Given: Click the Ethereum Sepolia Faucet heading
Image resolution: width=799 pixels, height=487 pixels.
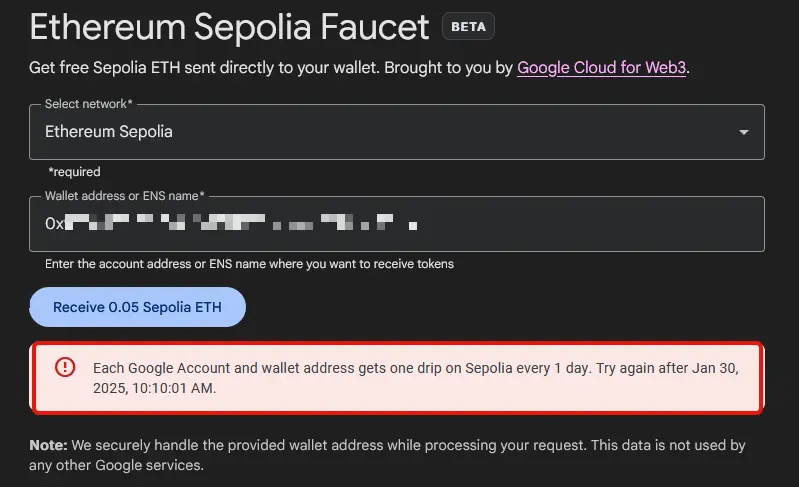Looking at the screenshot, I should (x=229, y=27).
